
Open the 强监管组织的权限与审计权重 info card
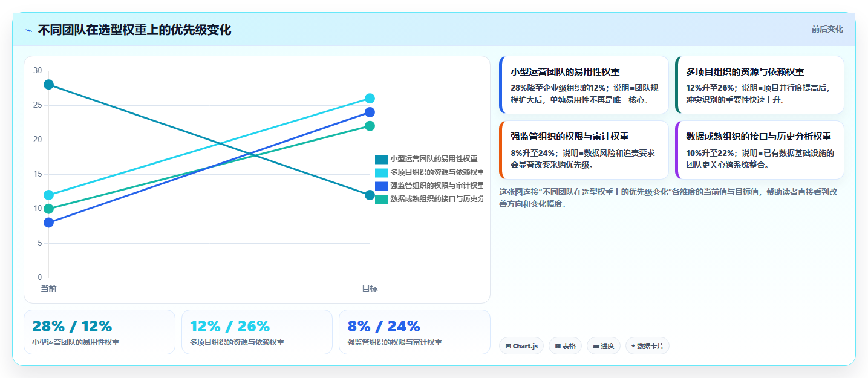[584, 150]
